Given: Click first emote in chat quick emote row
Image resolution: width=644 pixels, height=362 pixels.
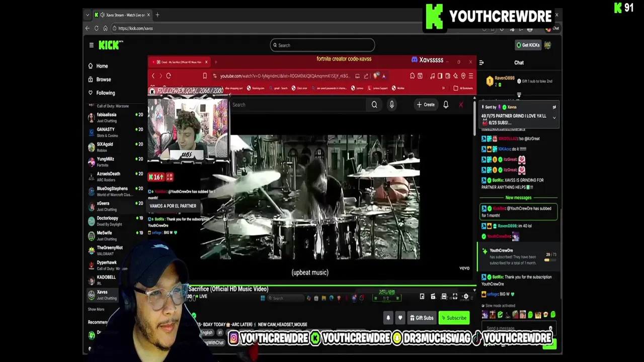Looking at the screenshot, I should click(485, 315).
